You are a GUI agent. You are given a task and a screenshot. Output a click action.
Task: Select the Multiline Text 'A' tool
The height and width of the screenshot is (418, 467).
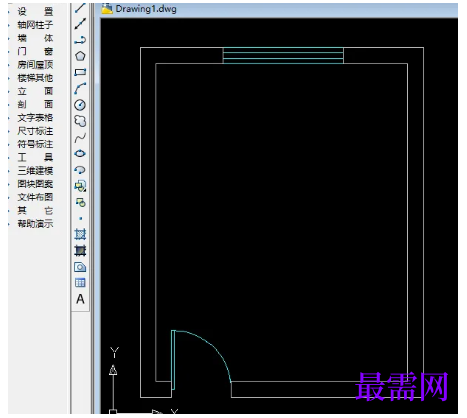click(x=80, y=299)
